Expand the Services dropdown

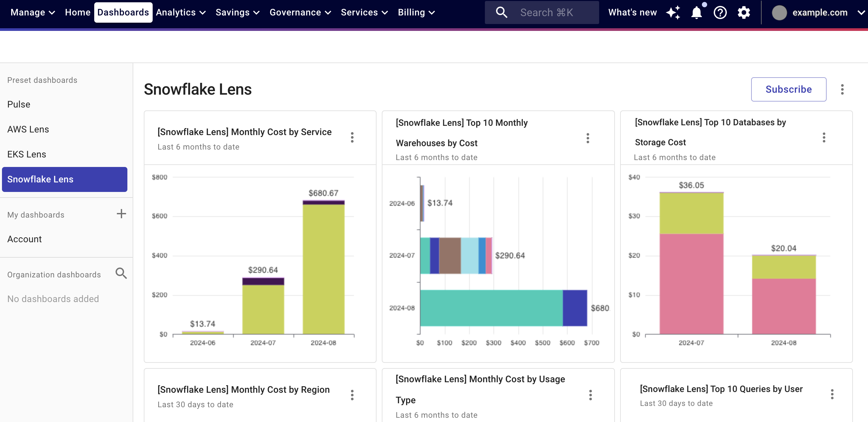(364, 12)
